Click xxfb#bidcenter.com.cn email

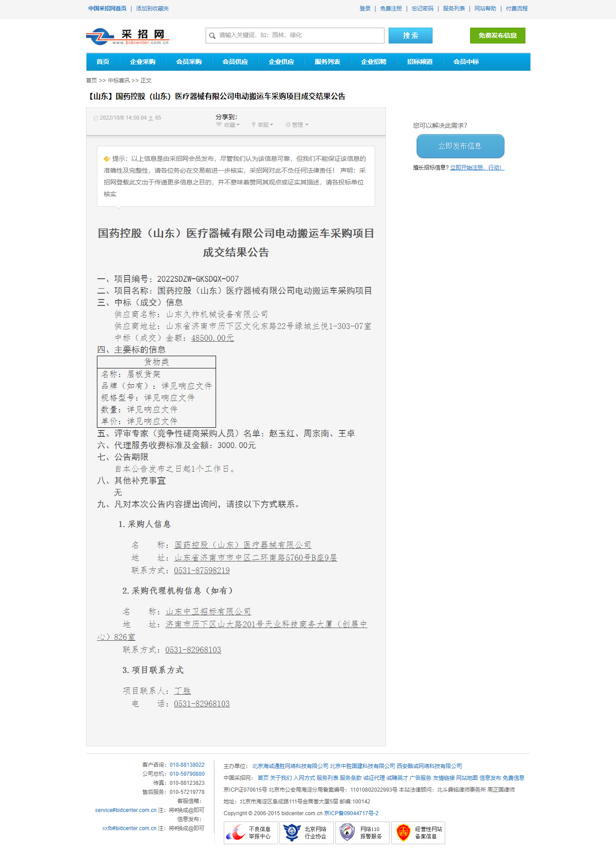pos(130,828)
